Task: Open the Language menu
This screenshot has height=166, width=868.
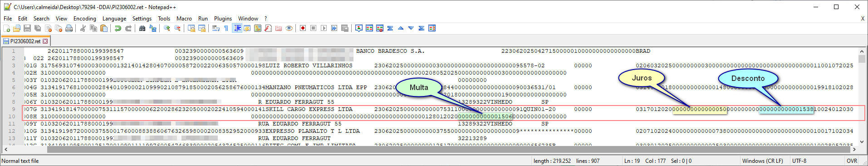Action: [114, 19]
